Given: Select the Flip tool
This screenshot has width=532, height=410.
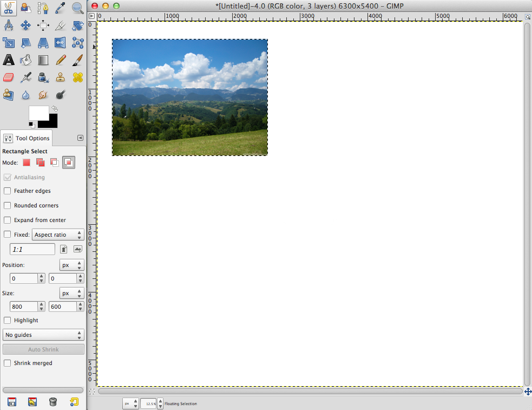Looking at the screenshot, I should tap(61, 43).
